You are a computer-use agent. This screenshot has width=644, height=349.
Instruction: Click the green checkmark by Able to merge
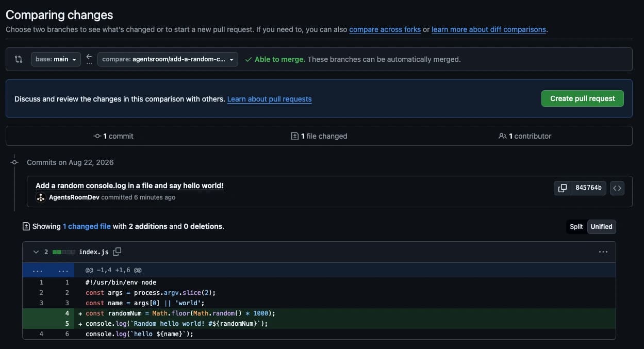tap(249, 59)
